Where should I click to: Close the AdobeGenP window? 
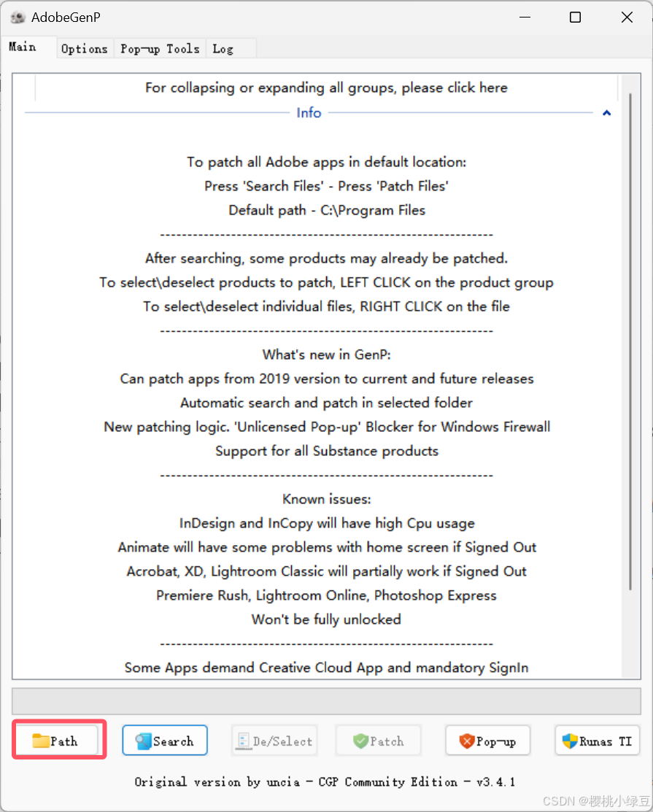[x=627, y=18]
